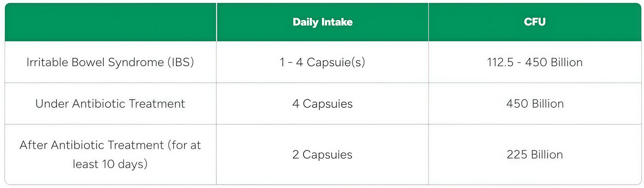Click the Under Antibiotic Treatment row label

click(x=110, y=104)
